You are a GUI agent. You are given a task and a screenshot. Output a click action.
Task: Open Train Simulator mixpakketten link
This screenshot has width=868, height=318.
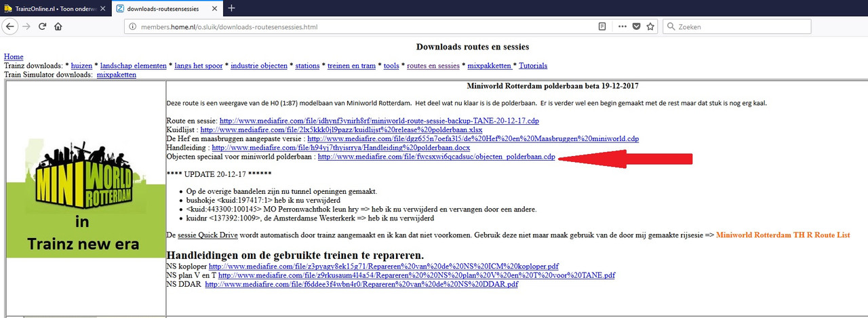pos(117,75)
